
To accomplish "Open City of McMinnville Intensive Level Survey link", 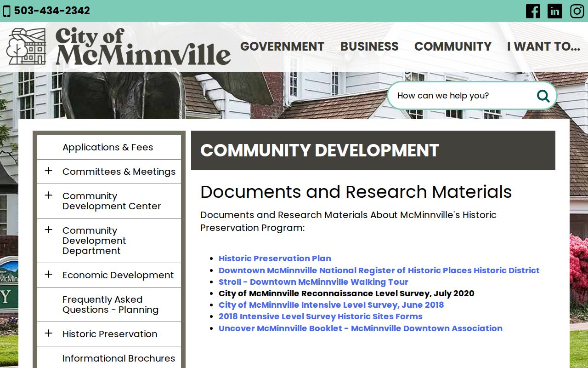I will pyautogui.click(x=331, y=305).
